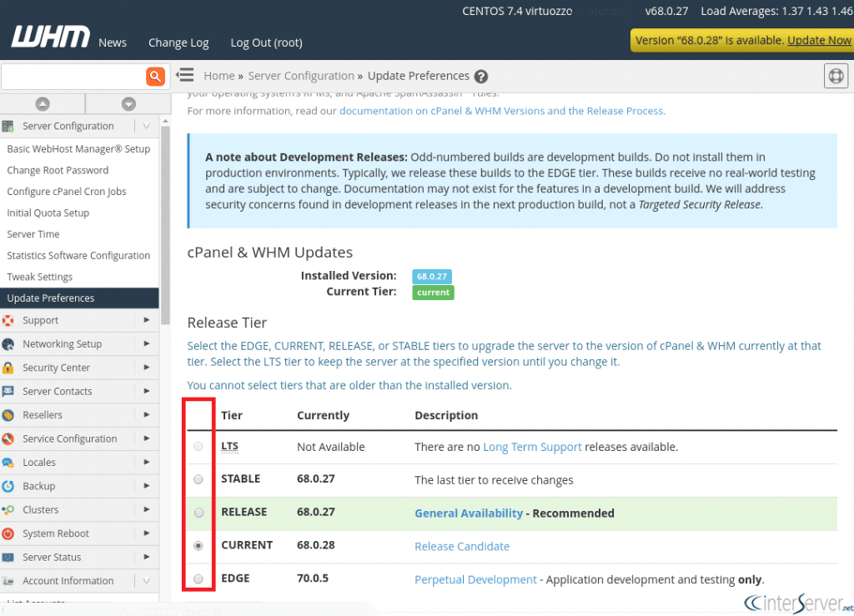Select the RELEASE tier radio button
Viewport: 854px width, 616px height.
coord(198,513)
